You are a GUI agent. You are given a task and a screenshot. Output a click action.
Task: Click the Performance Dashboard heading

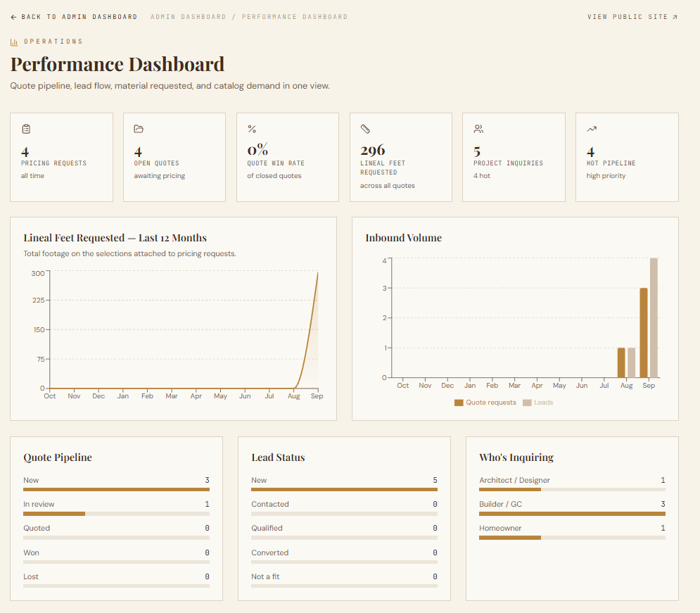[117, 64]
